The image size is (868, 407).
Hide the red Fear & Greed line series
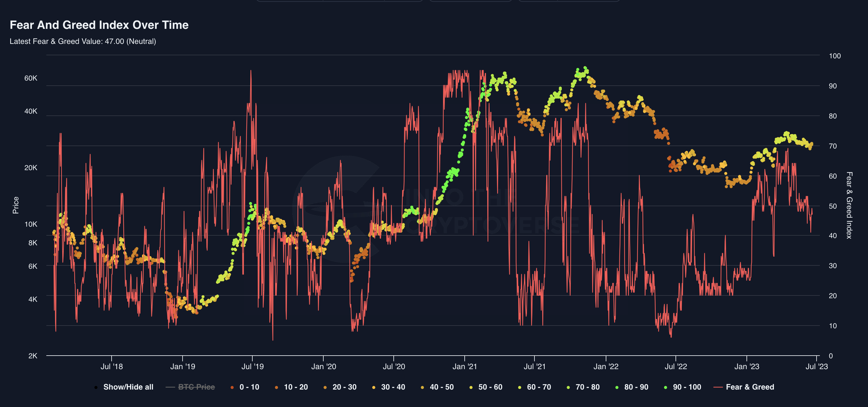tap(750, 387)
